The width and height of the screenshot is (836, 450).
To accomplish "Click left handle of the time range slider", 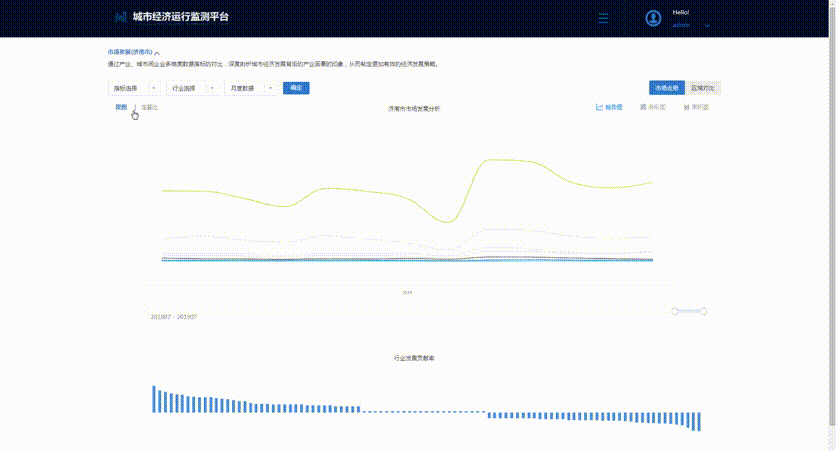I will tap(674, 311).
